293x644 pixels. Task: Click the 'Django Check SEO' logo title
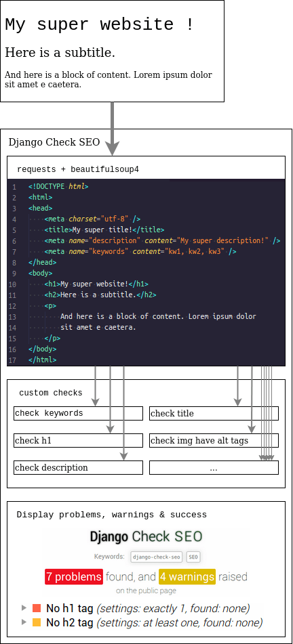click(146, 536)
